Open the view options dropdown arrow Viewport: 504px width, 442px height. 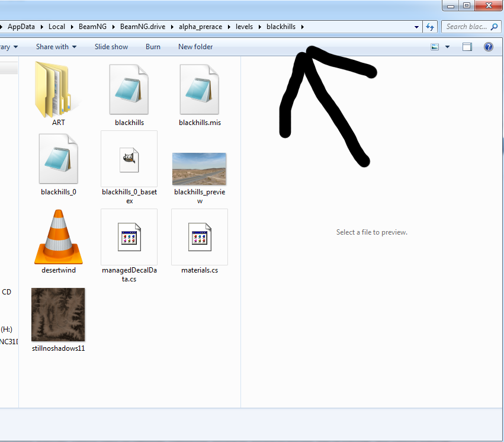pyautogui.click(x=447, y=47)
